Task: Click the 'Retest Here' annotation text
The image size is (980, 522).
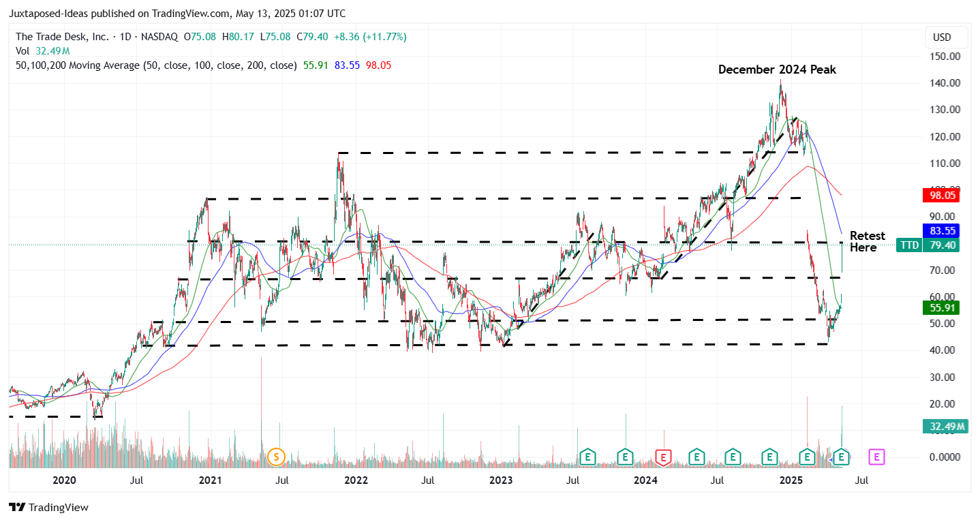Action: 868,242
